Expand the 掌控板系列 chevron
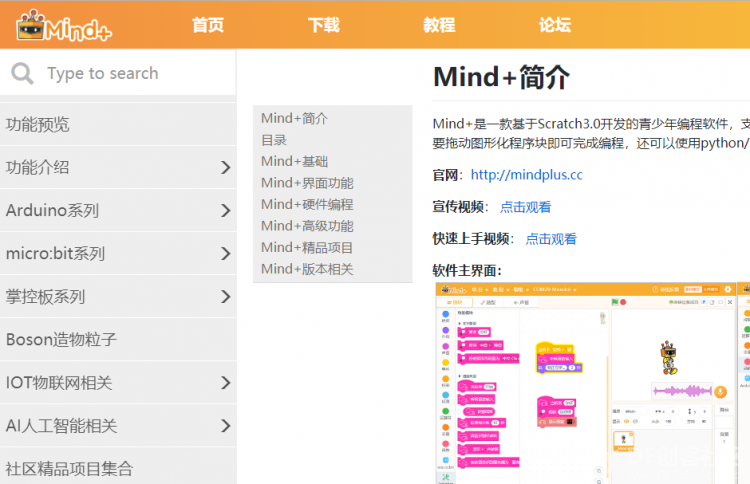 tap(226, 297)
